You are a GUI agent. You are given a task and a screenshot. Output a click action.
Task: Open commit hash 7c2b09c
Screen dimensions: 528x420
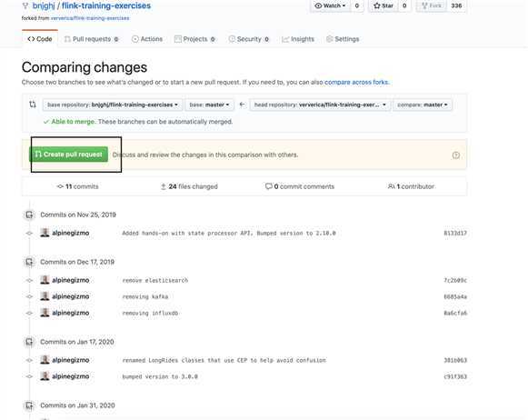point(455,280)
